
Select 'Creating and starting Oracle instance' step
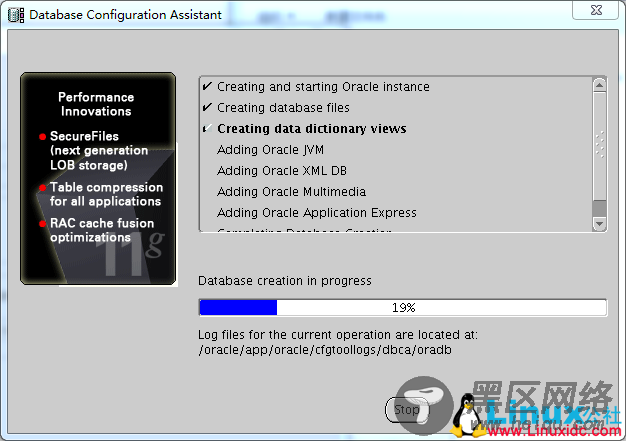[x=323, y=87]
